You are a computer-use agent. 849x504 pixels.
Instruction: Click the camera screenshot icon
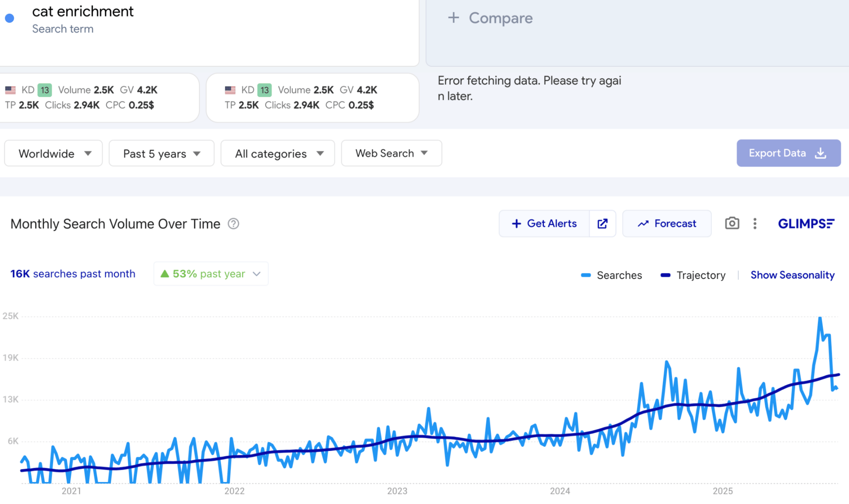click(732, 223)
